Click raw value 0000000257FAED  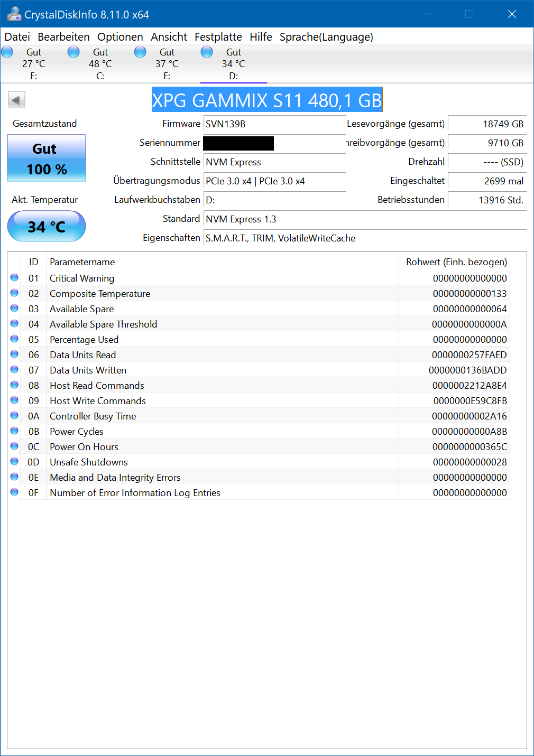[x=469, y=355]
